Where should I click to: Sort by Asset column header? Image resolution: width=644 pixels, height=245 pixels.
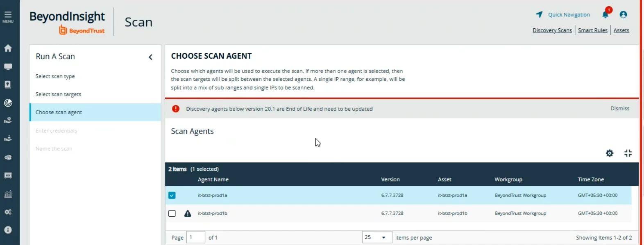[444, 179]
